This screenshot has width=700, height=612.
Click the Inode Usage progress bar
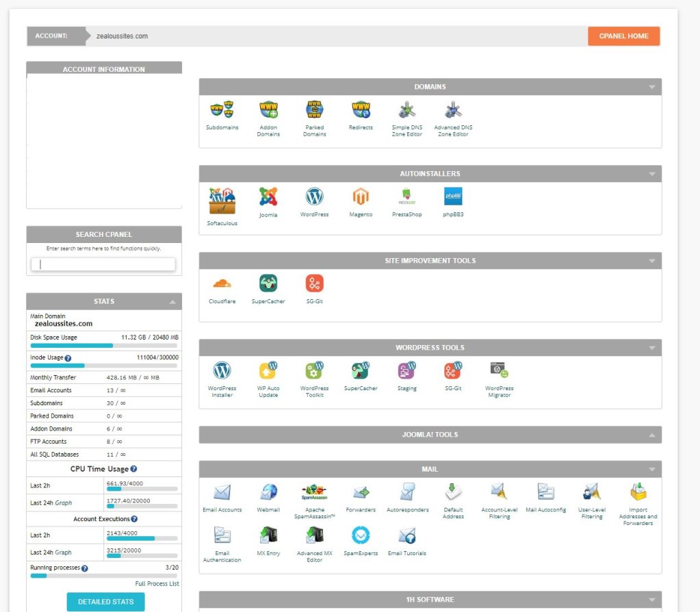pyautogui.click(x=103, y=366)
